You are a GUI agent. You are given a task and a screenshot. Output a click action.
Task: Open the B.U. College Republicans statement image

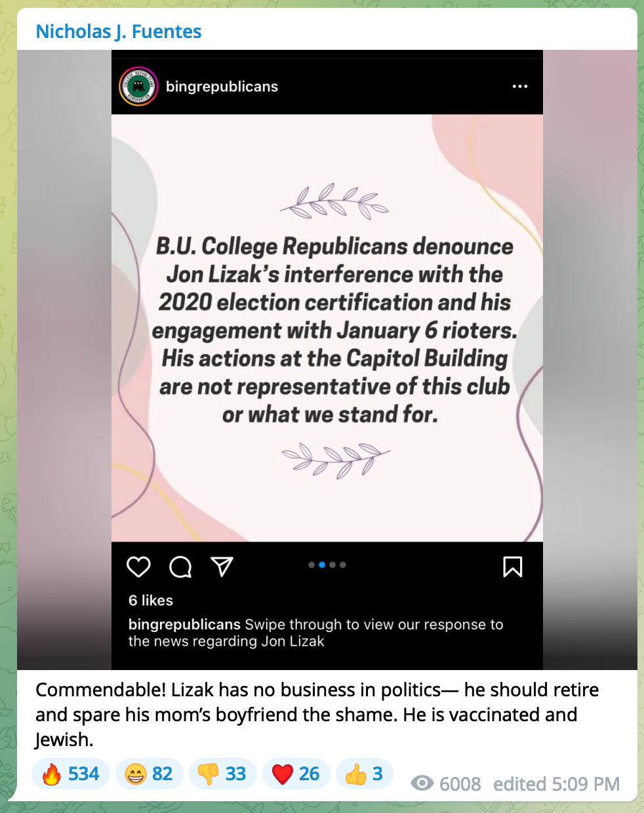(x=327, y=328)
